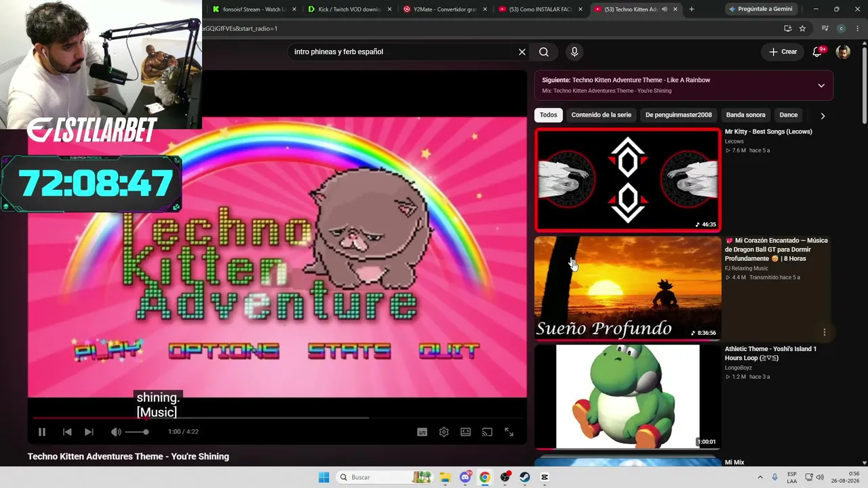
Task: Select the Banda sonora filter chip
Action: (x=746, y=115)
